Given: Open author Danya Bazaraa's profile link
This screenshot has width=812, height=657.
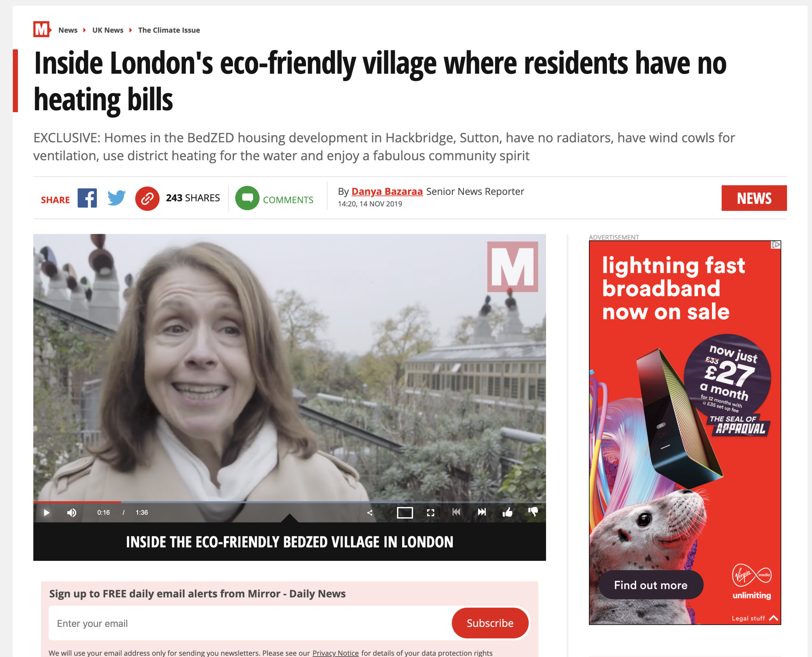Looking at the screenshot, I should point(387,191).
